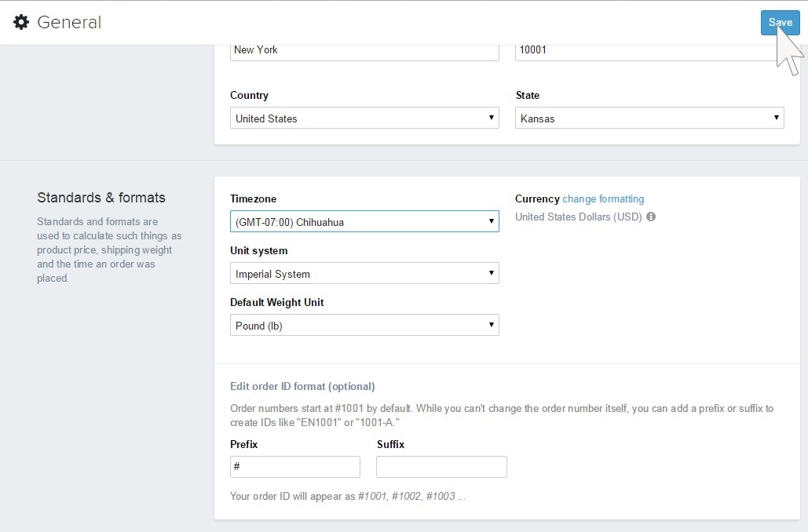Click the Timezone label
This screenshot has height=532, width=808.
pyautogui.click(x=253, y=199)
